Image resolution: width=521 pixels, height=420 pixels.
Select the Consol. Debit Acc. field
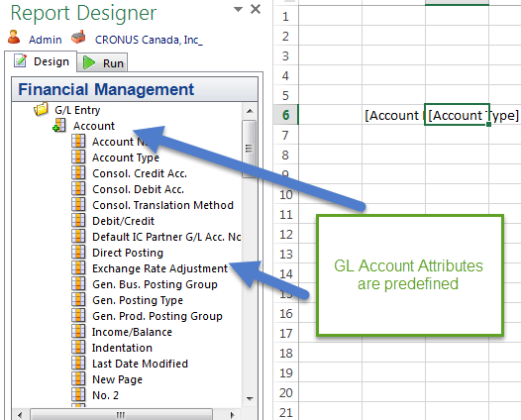tap(138, 189)
